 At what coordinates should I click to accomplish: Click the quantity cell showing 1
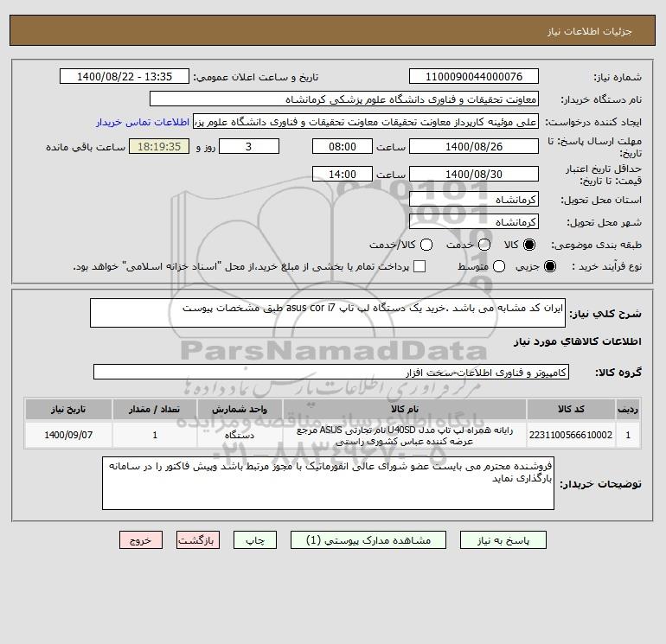(155, 435)
